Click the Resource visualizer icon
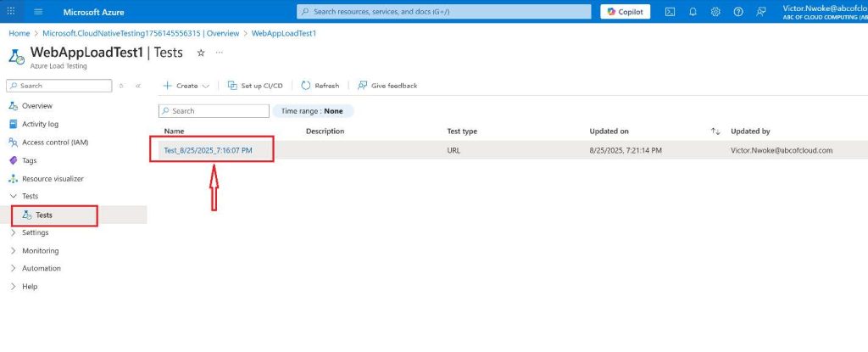The width and height of the screenshot is (868, 352). (14, 179)
